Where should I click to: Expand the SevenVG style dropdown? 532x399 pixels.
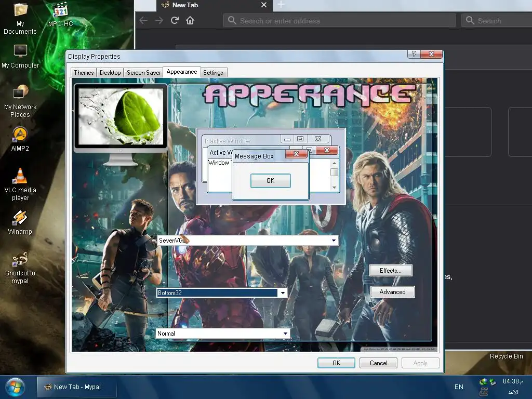[x=334, y=241]
